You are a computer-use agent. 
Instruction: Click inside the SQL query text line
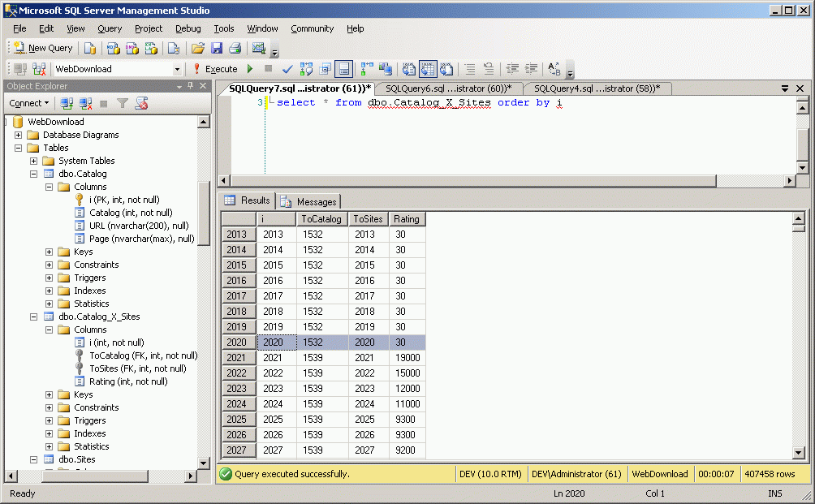tap(419, 103)
